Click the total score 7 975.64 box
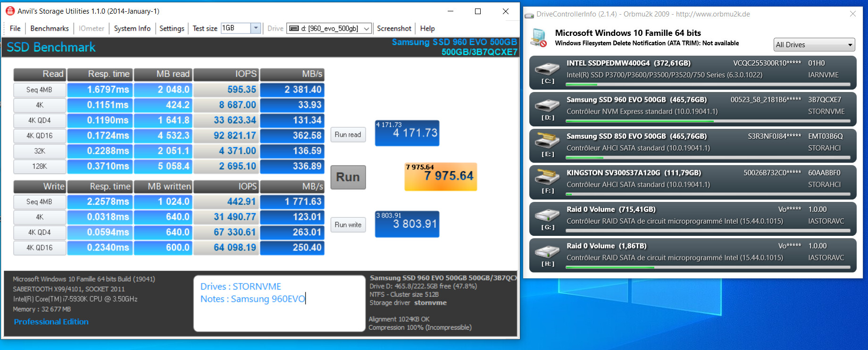The image size is (868, 350). [441, 177]
